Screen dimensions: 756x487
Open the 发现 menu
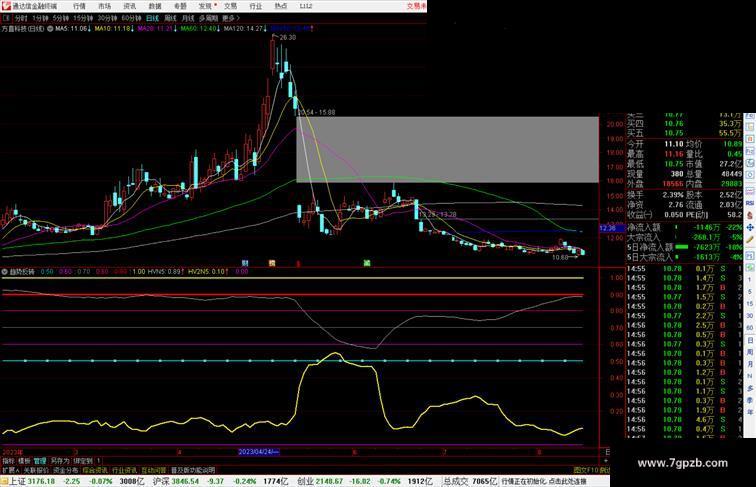click(205, 6)
